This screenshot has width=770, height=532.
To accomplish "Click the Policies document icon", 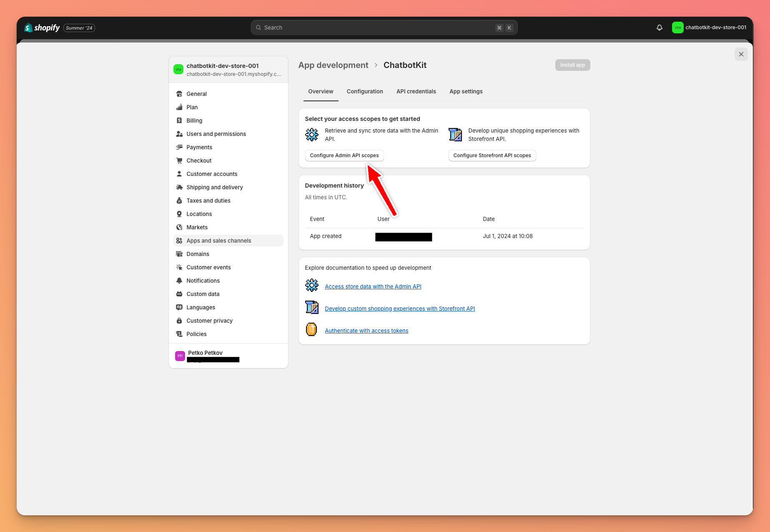I will click(x=179, y=334).
